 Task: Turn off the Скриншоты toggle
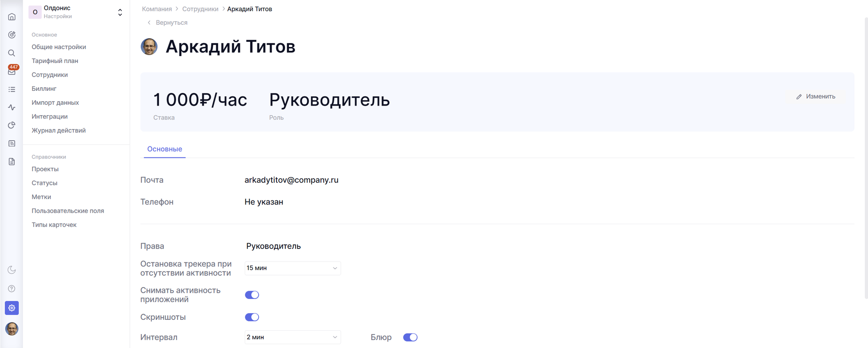252,317
